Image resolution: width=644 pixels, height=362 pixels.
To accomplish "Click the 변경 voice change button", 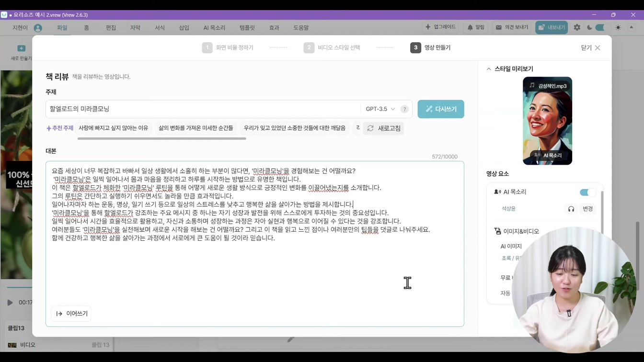I will [587, 209].
